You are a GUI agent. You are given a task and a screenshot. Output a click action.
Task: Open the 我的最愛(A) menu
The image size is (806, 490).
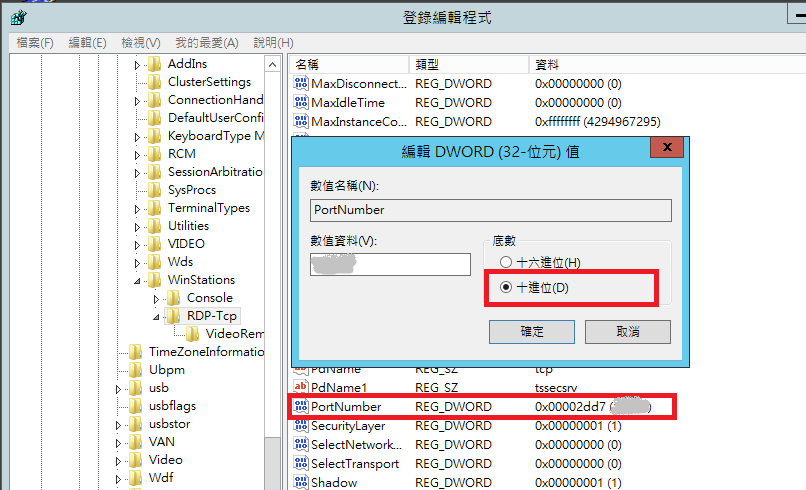click(x=207, y=43)
